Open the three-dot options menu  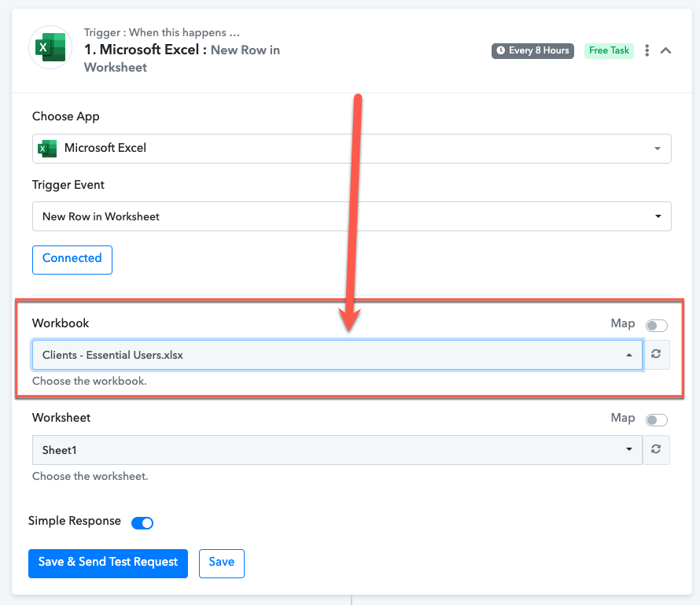pyautogui.click(x=647, y=50)
